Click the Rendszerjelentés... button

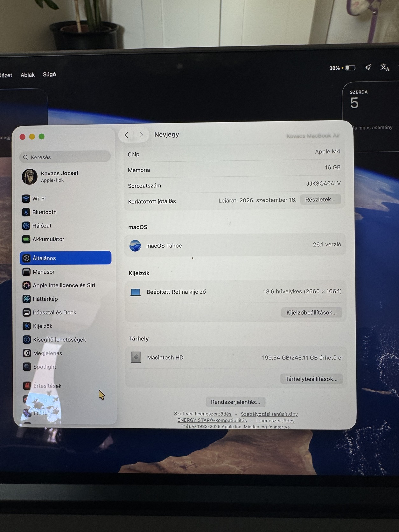[x=235, y=402]
